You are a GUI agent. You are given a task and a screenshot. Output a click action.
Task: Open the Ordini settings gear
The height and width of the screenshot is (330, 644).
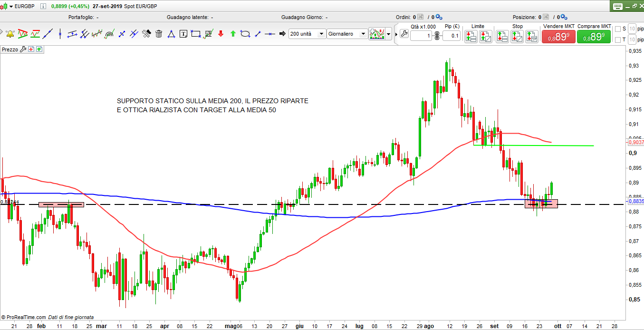[438, 17]
